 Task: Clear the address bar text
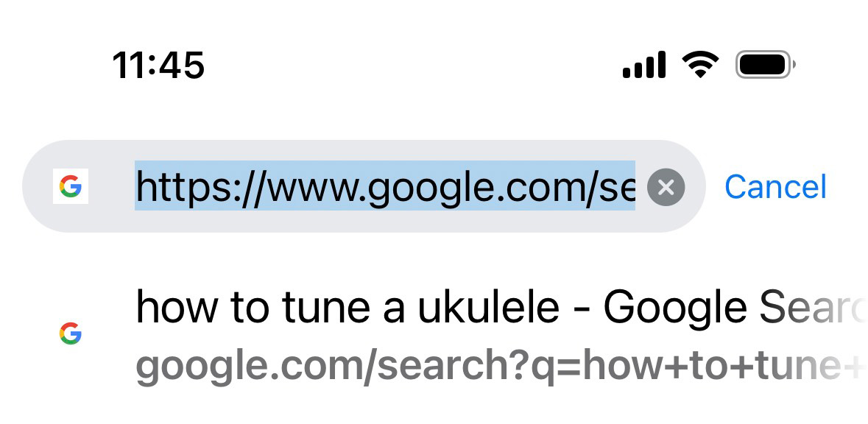click(x=666, y=188)
